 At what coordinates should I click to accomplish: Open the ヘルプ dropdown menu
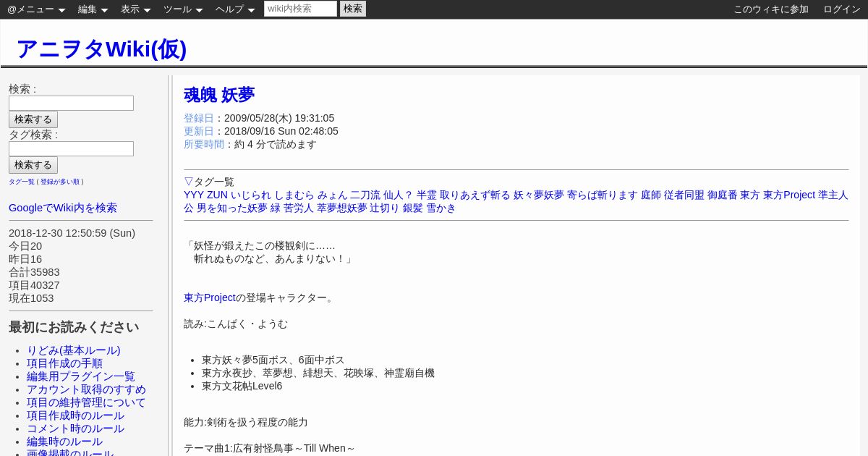pyautogui.click(x=235, y=9)
